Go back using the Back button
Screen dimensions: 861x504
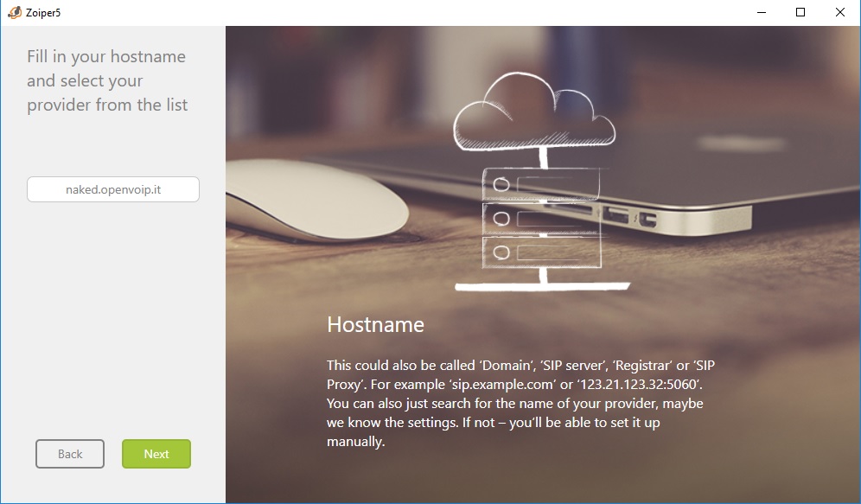point(70,454)
